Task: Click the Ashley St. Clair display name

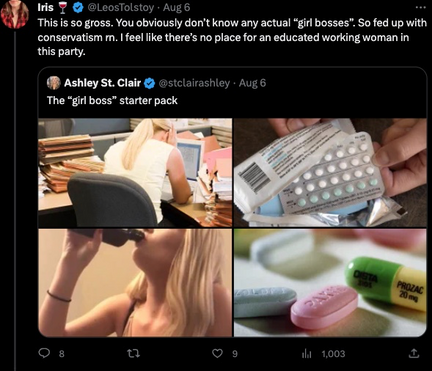Action: 102,83
